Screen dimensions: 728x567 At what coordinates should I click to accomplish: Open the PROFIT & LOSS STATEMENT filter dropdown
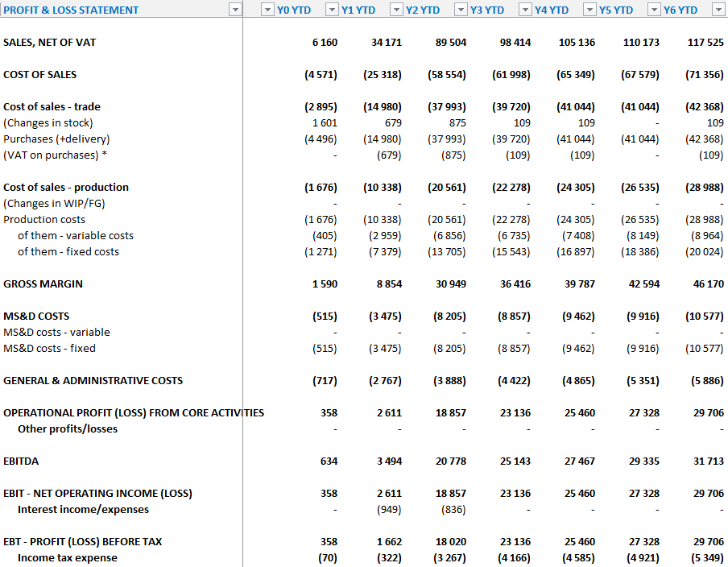point(234,10)
